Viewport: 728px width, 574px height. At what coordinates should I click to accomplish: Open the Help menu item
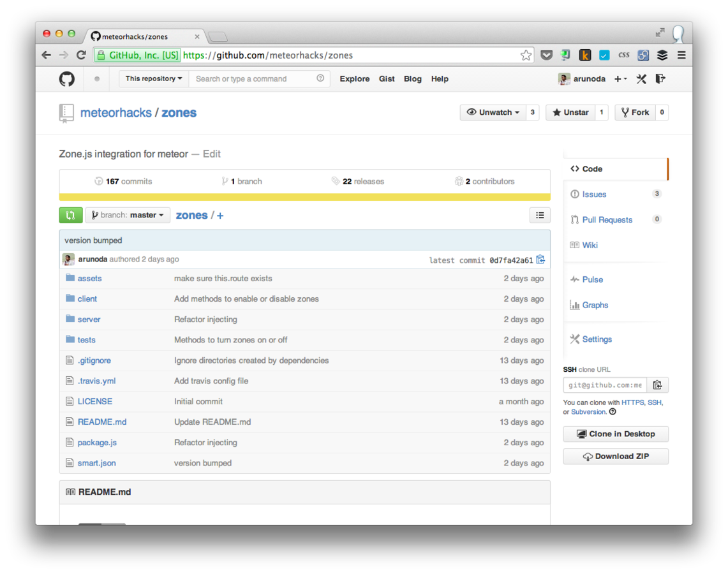440,79
